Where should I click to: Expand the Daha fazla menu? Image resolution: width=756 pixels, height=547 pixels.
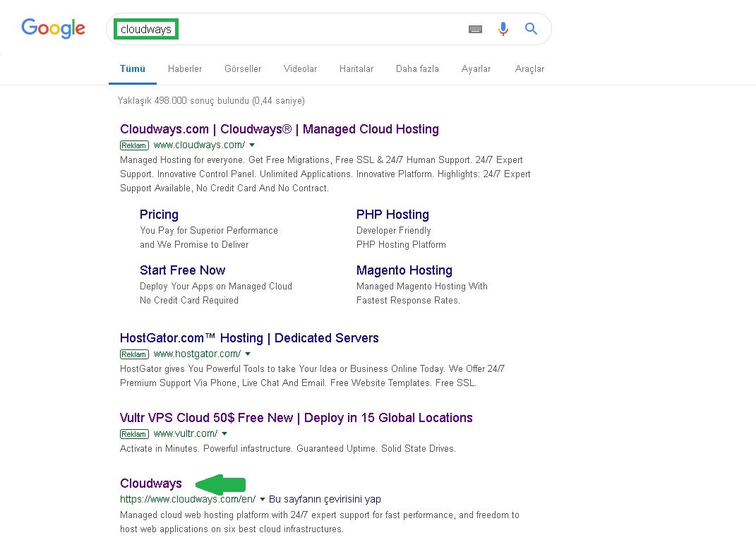pyautogui.click(x=417, y=69)
